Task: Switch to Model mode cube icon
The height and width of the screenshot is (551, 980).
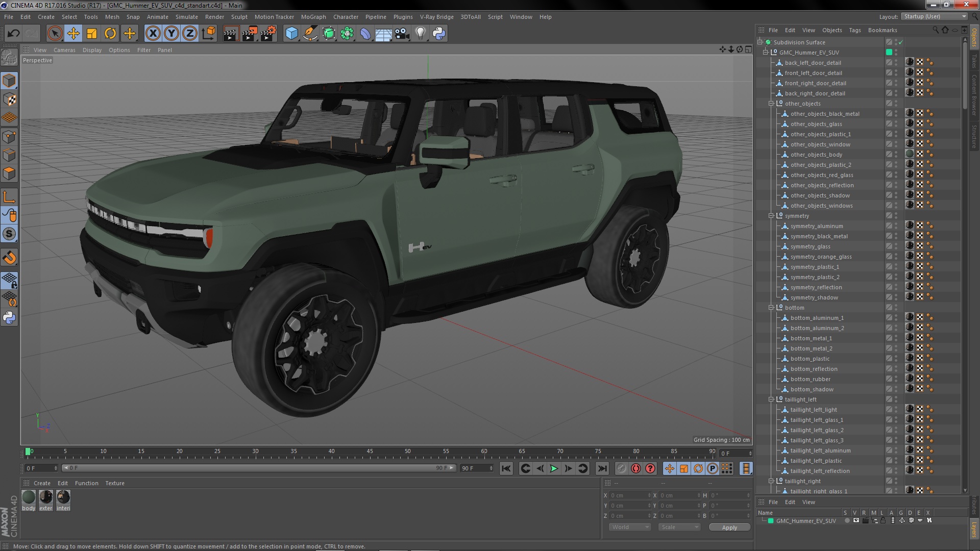Action: (9, 81)
